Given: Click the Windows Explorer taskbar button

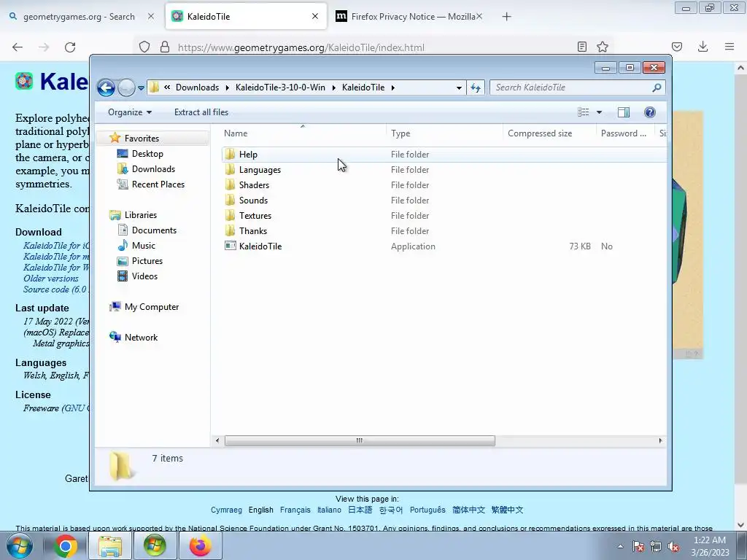Looking at the screenshot, I should pos(110,545).
